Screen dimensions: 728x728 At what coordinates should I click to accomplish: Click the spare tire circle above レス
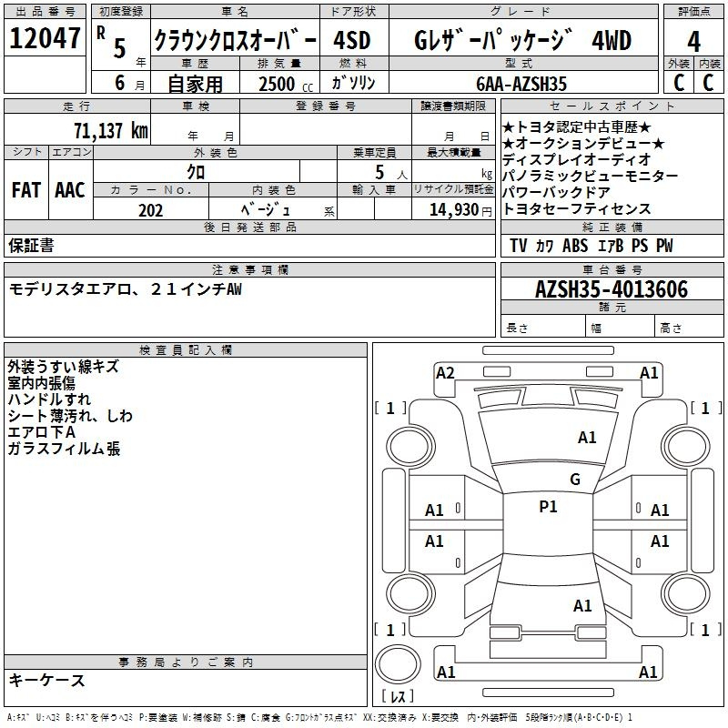(x=398, y=664)
